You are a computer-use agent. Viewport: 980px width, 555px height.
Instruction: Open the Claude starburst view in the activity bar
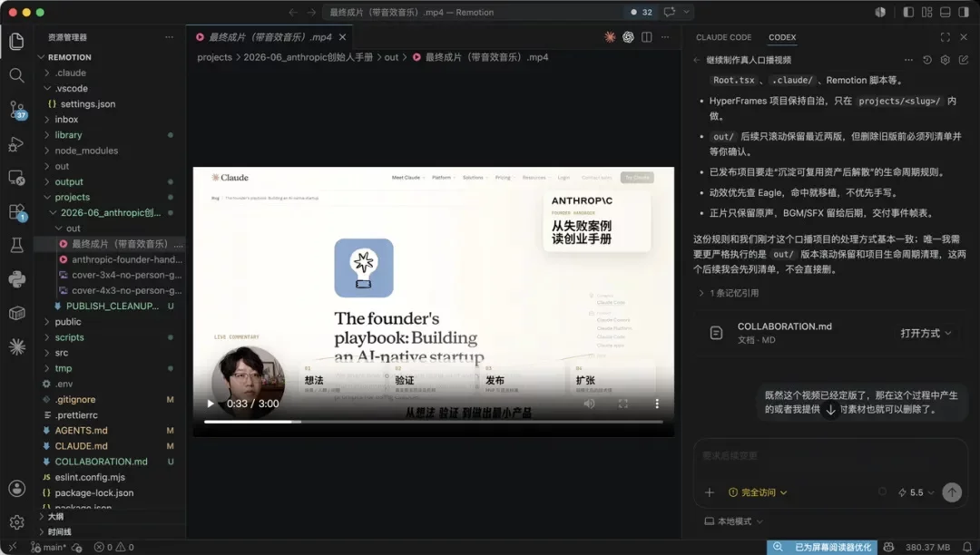click(x=17, y=346)
